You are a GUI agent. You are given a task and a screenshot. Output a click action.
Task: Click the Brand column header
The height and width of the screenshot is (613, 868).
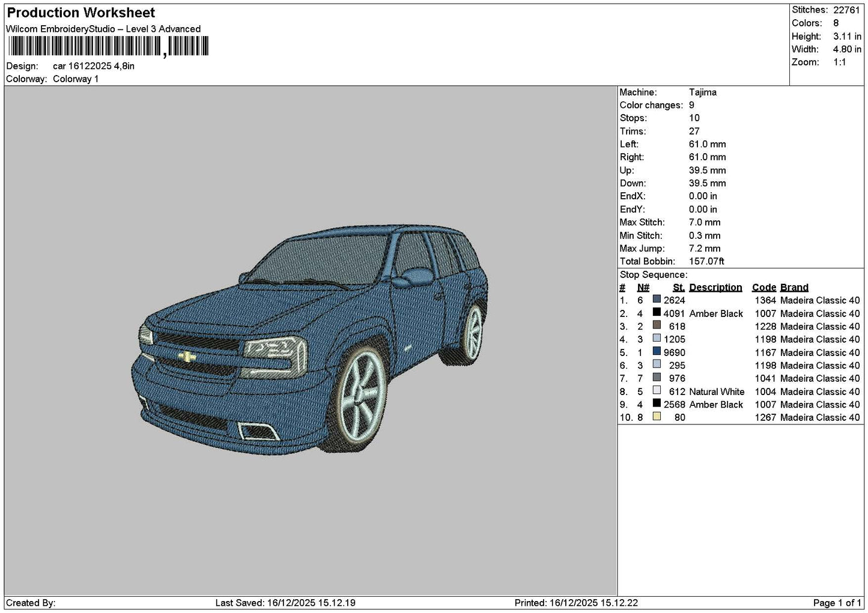coord(794,288)
